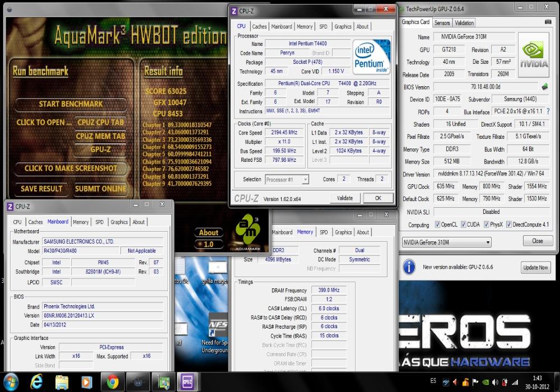Open the Processor #1 selection dropdown

tap(287, 180)
